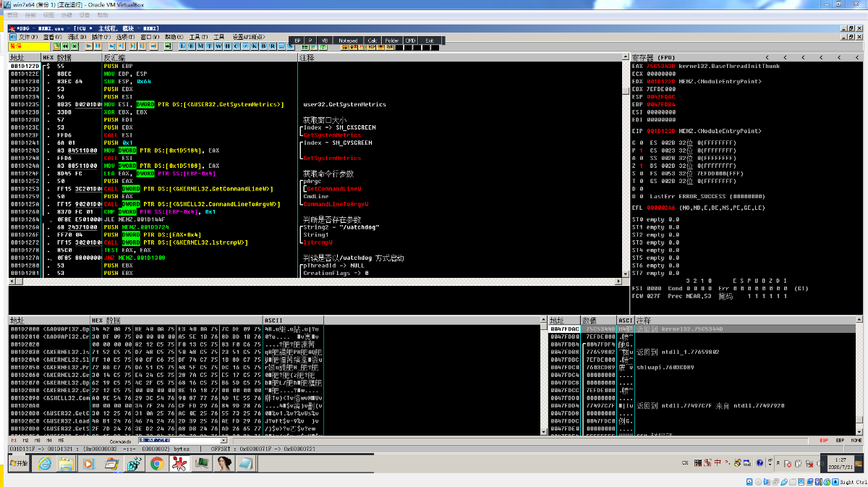This screenshot has width=868, height=487.
Task: Open Memory map via M button
Action: click(x=200, y=46)
